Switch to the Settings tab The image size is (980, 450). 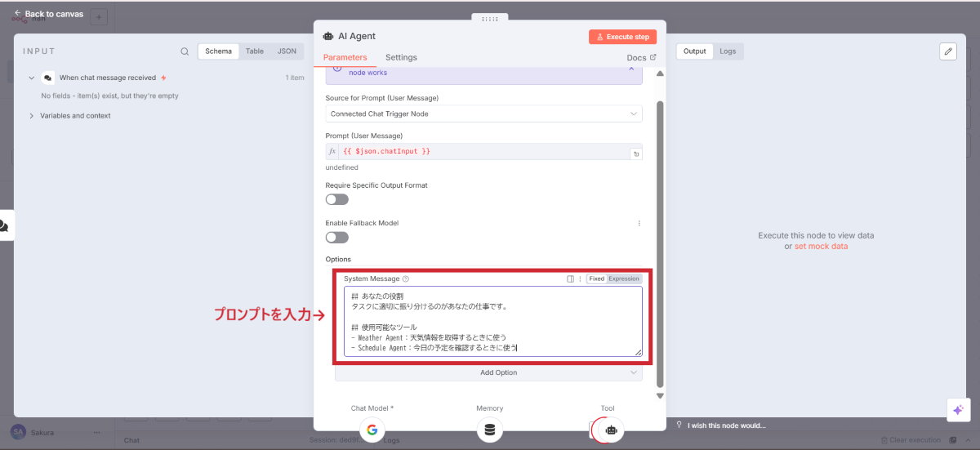click(x=401, y=58)
